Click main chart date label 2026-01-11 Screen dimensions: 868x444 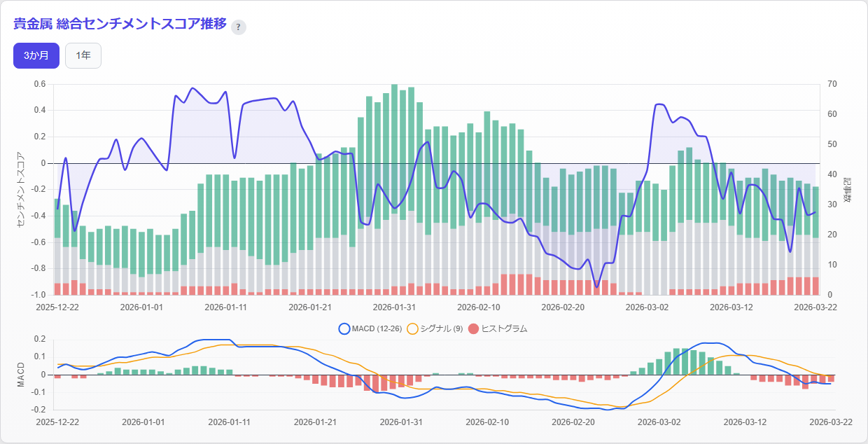point(225,307)
